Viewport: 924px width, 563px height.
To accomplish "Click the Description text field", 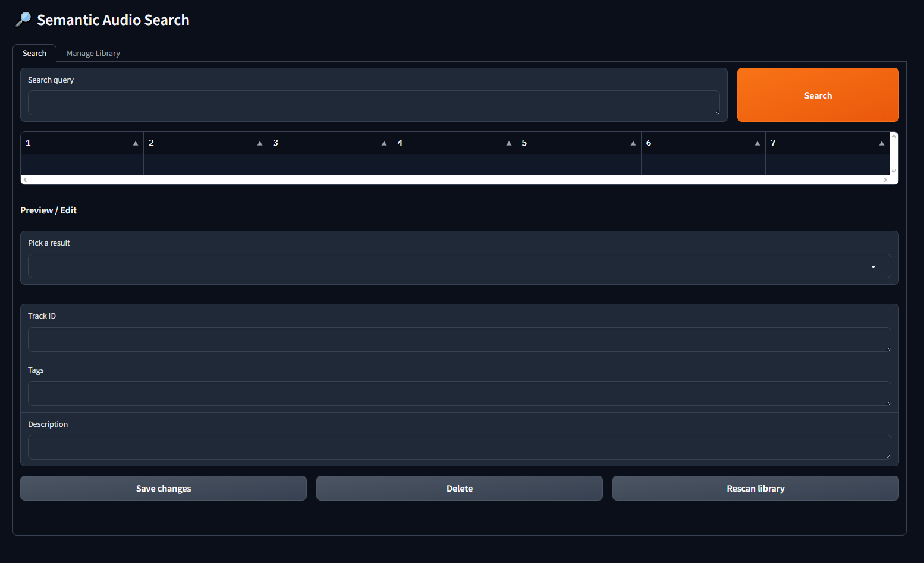I will click(x=459, y=447).
